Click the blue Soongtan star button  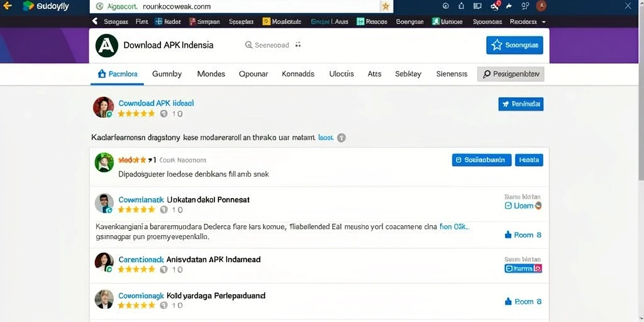514,45
